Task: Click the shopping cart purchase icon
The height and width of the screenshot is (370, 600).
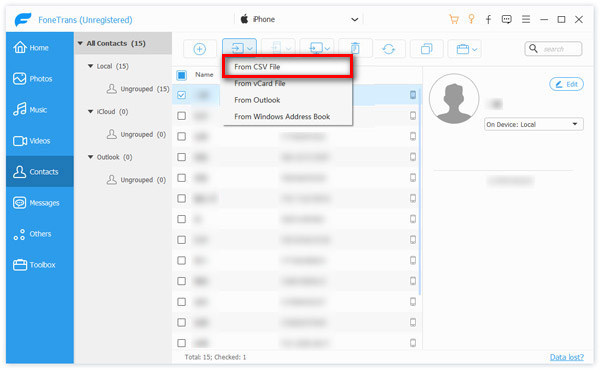Action: 454,20
